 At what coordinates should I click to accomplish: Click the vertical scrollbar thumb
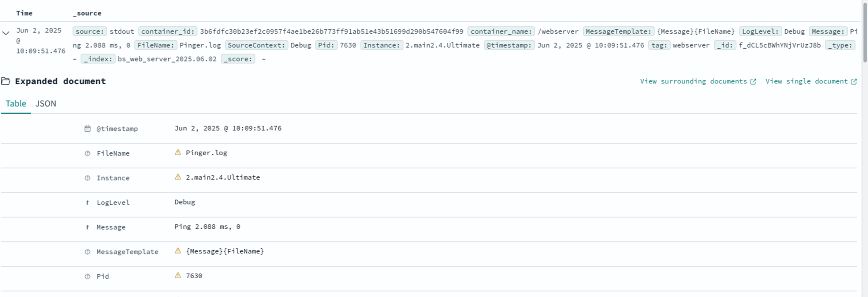(865, 33)
